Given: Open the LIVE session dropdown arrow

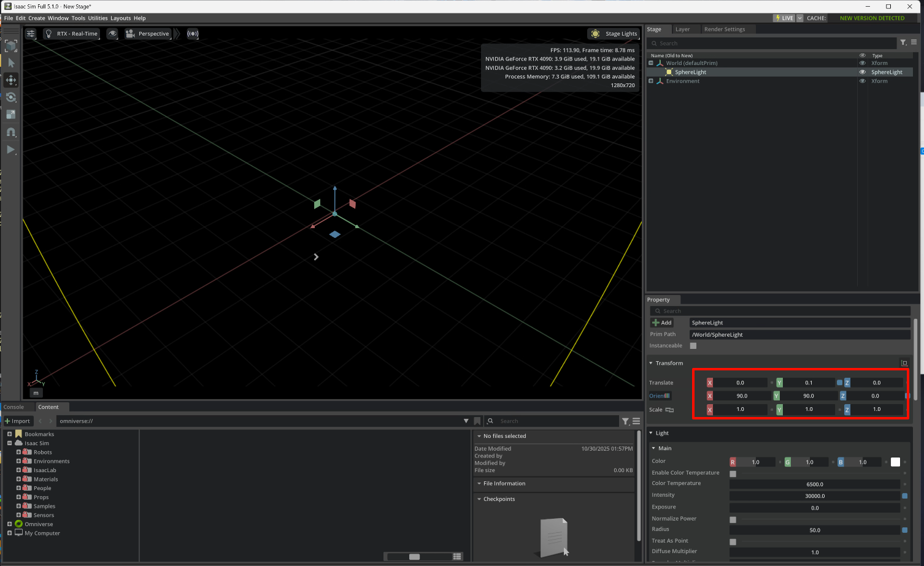Looking at the screenshot, I should [799, 18].
